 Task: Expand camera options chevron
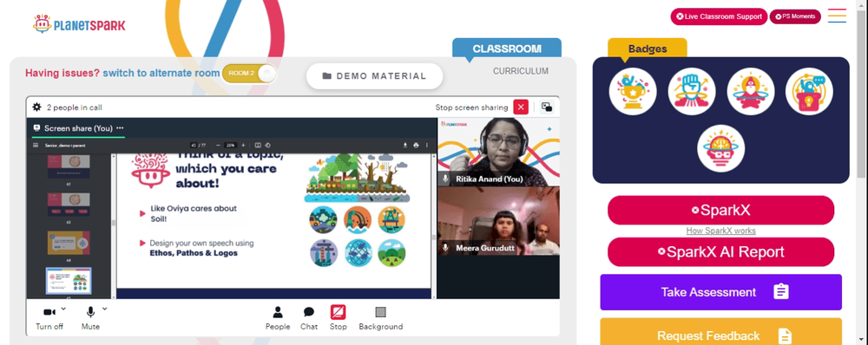pyautogui.click(x=63, y=309)
